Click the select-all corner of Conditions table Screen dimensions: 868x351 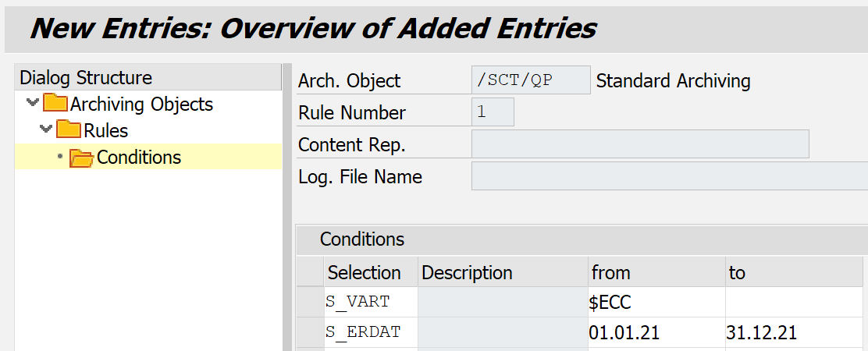(x=311, y=272)
